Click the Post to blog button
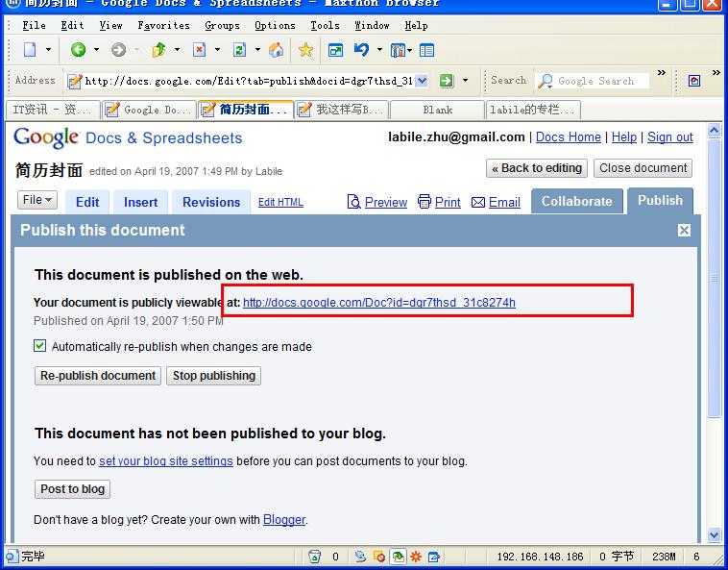 72,489
